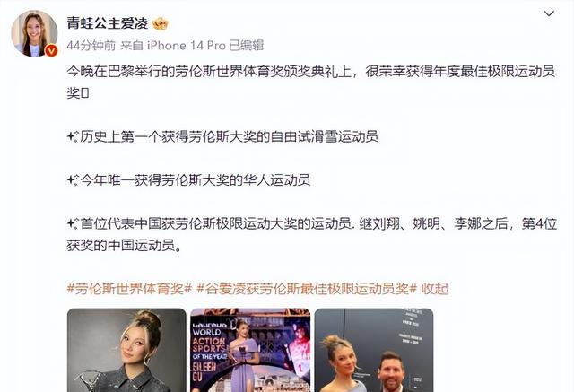The height and width of the screenshot is (392, 574).
Task: Click sparkle emoji before 今年唯一 line
Action: [73, 180]
